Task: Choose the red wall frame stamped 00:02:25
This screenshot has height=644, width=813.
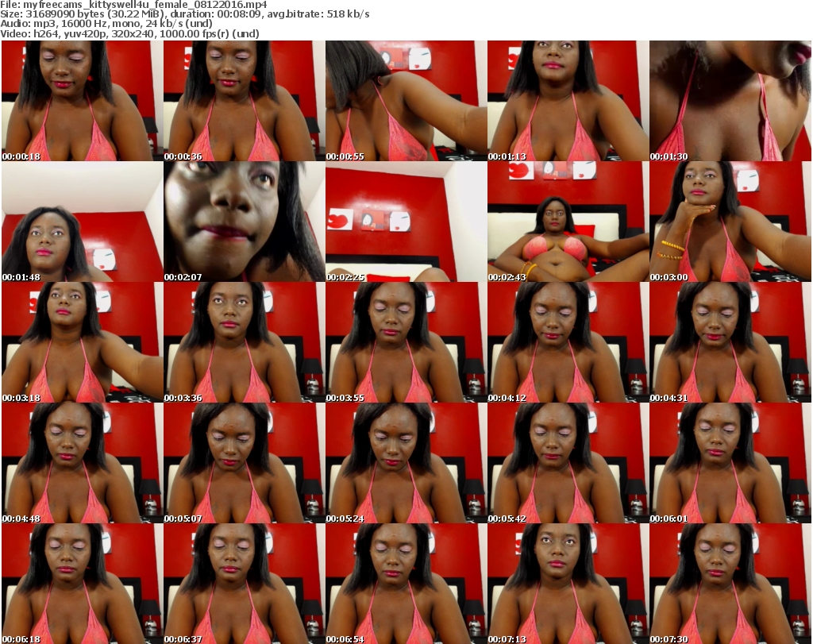Action: pos(406,222)
